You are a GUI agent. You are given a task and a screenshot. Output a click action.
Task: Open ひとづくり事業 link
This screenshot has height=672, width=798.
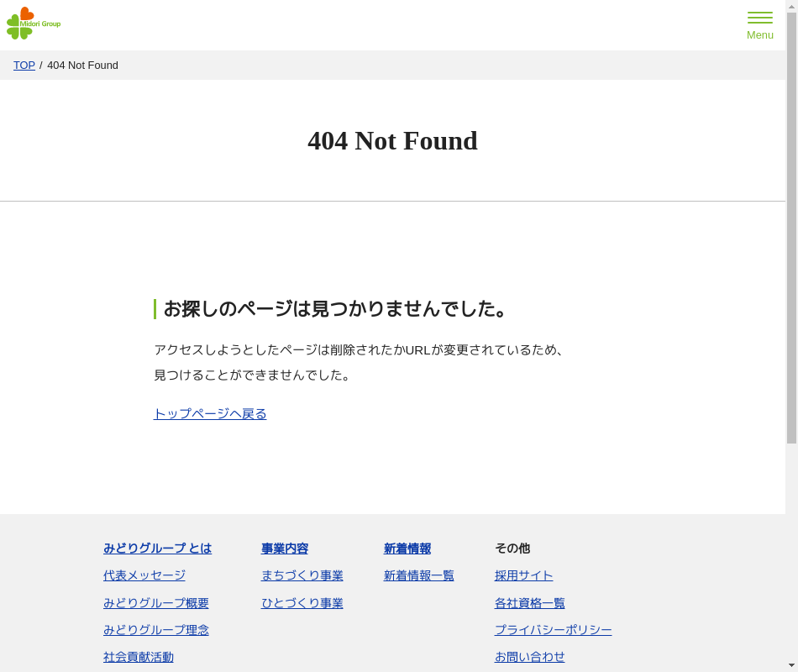(302, 603)
